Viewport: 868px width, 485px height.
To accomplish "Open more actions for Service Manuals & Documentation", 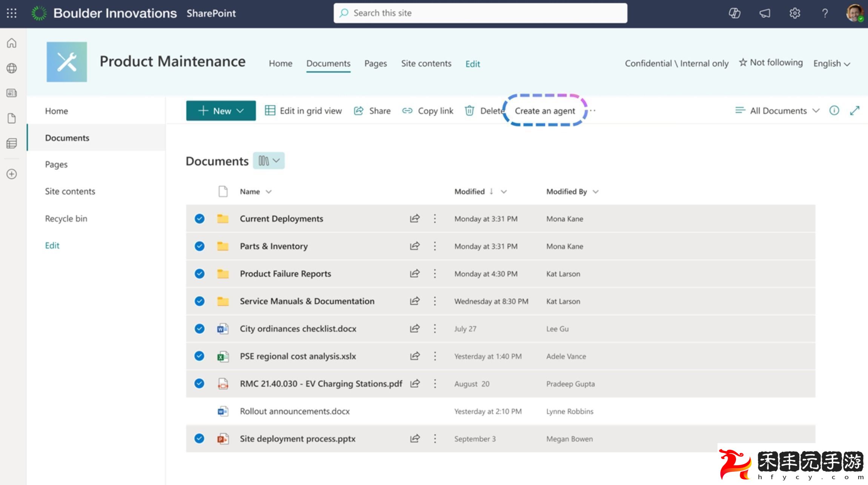I will click(435, 301).
